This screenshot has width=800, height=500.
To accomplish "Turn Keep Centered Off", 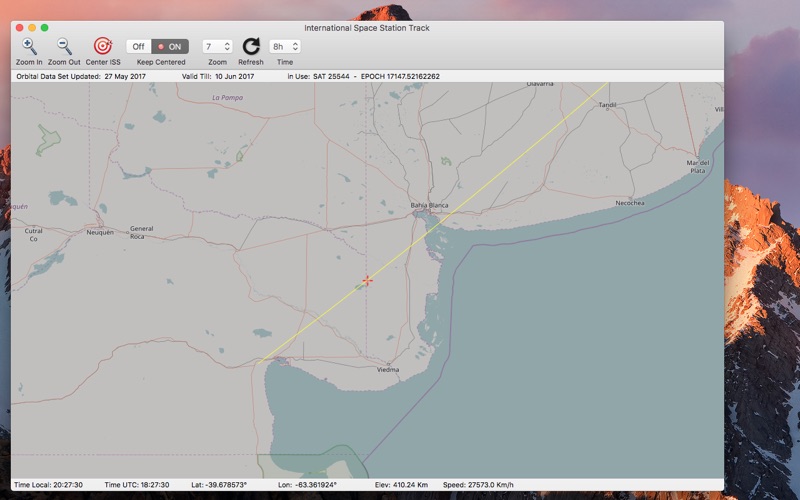I will coord(139,46).
